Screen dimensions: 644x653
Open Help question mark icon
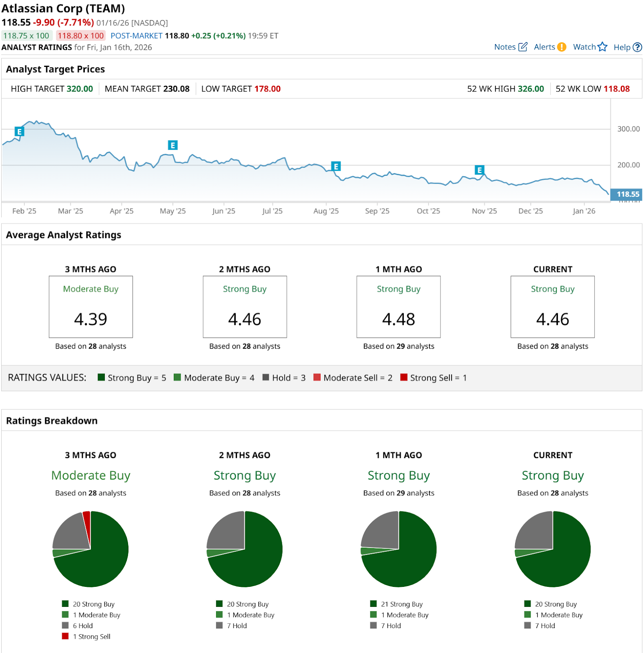pyautogui.click(x=637, y=47)
